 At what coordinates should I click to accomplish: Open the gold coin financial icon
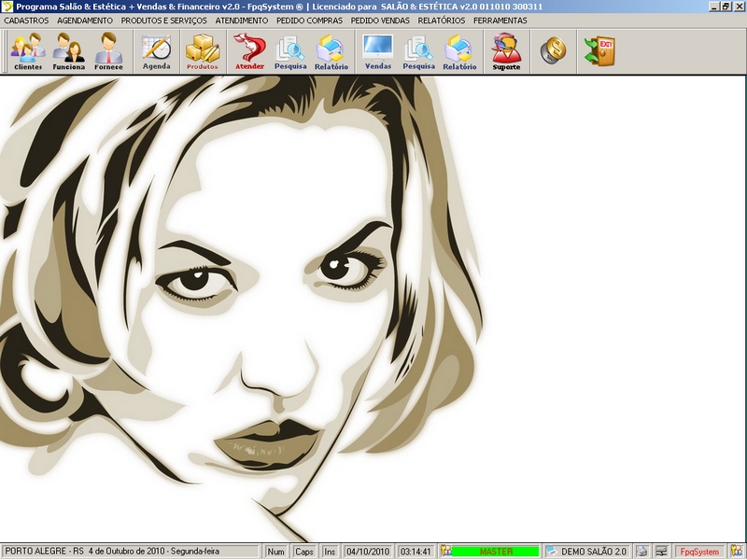point(553,50)
